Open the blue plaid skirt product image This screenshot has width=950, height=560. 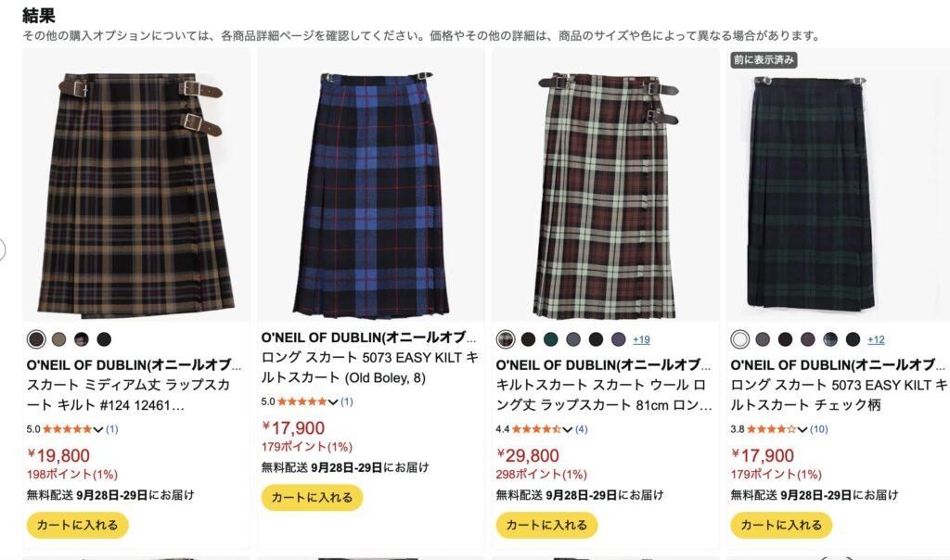coord(371,194)
